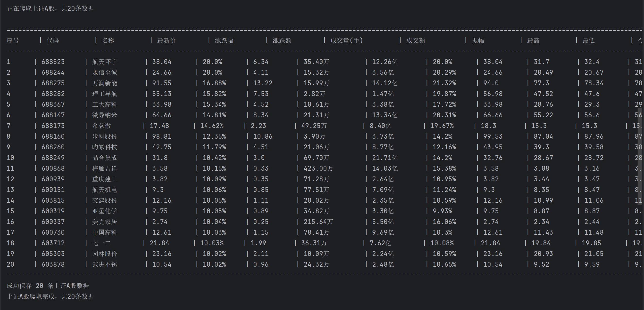Click the 上证A股爬取完成 line at bottom
The image size is (644, 310).
(x=50, y=296)
